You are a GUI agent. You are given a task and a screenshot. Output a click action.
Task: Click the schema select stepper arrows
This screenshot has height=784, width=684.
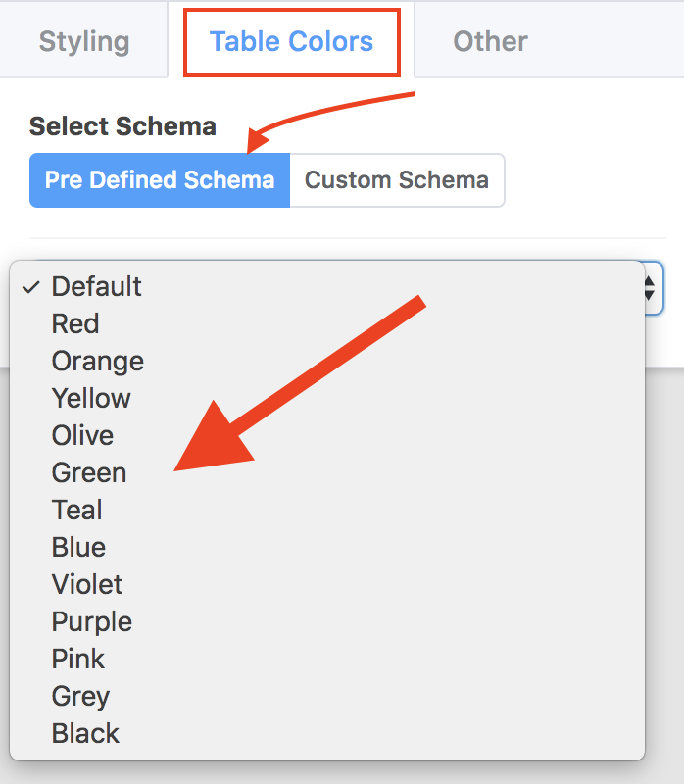(650, 287)
